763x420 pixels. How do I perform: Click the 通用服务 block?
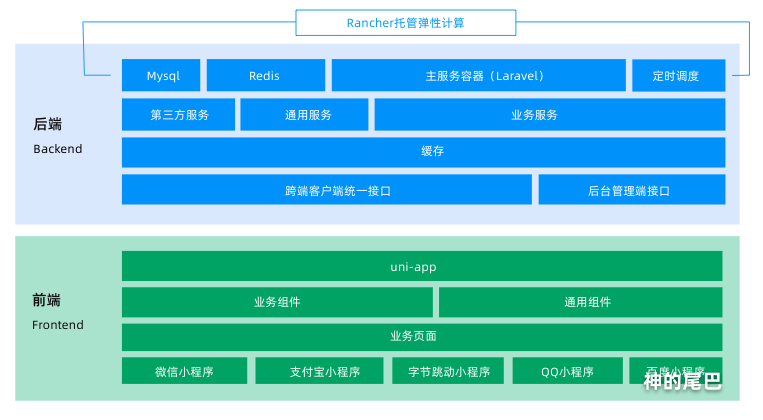(x=304, y=115)
